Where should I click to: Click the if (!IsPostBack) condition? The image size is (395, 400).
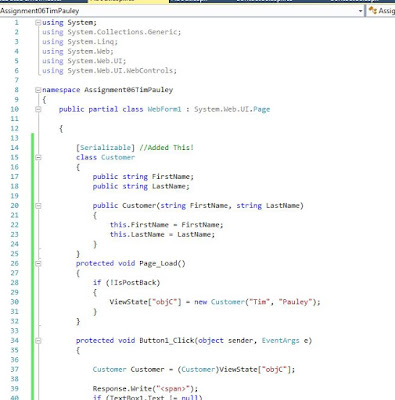pos(126,283)
